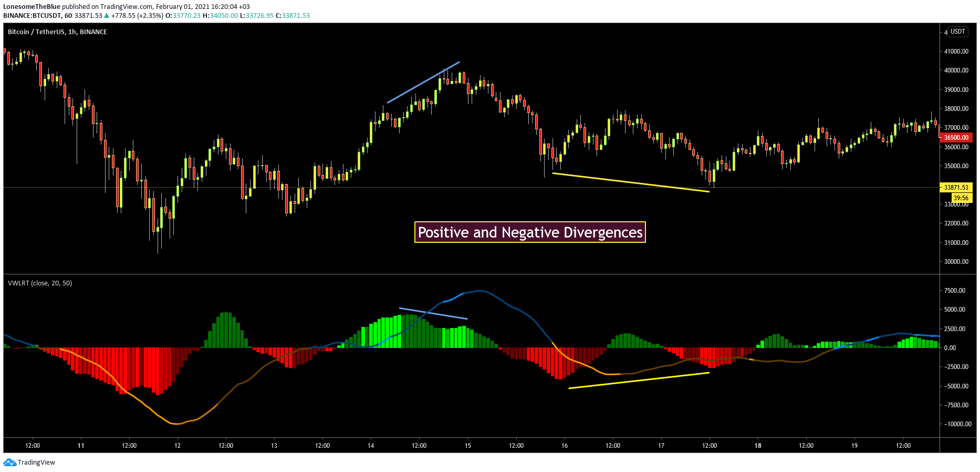Select the short blue line over the histogram
Image resolution: width=980 pixels, height=472 pixels.
coord(433,313)
